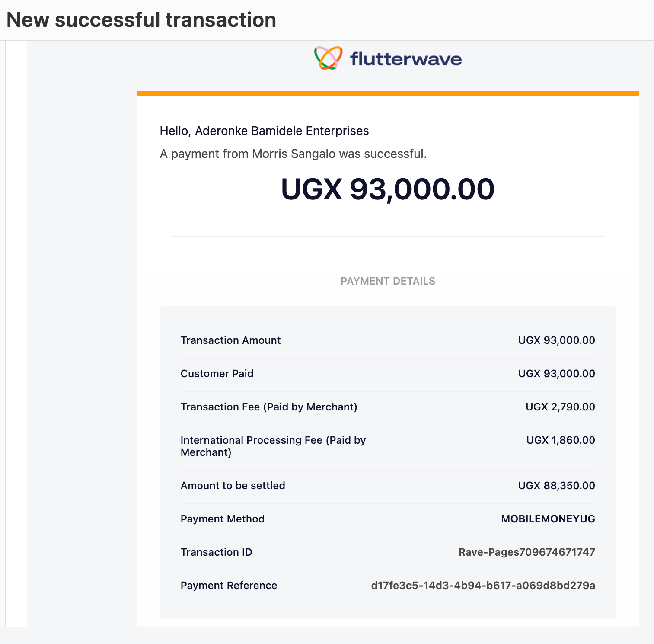Click the orange bar atop the email card

pyautogui.click(x=388, y=94)
